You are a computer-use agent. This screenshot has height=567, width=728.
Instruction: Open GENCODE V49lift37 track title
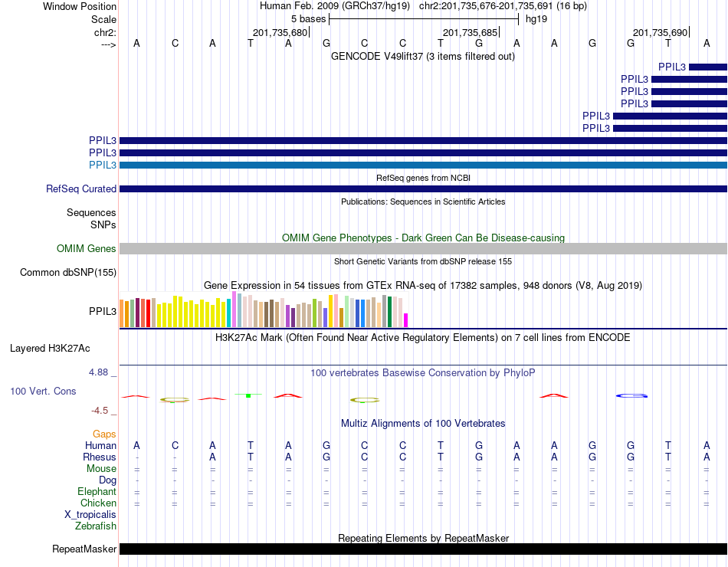tap(422, 56)
